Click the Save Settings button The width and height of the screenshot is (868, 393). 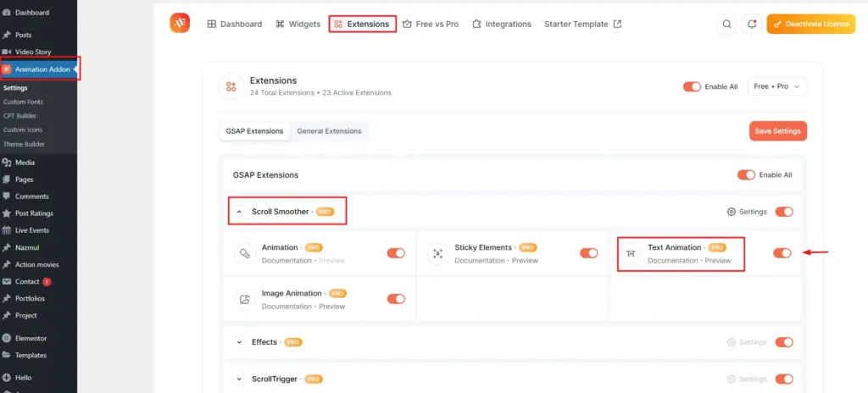pyautogui.click(x=778, y=131)
